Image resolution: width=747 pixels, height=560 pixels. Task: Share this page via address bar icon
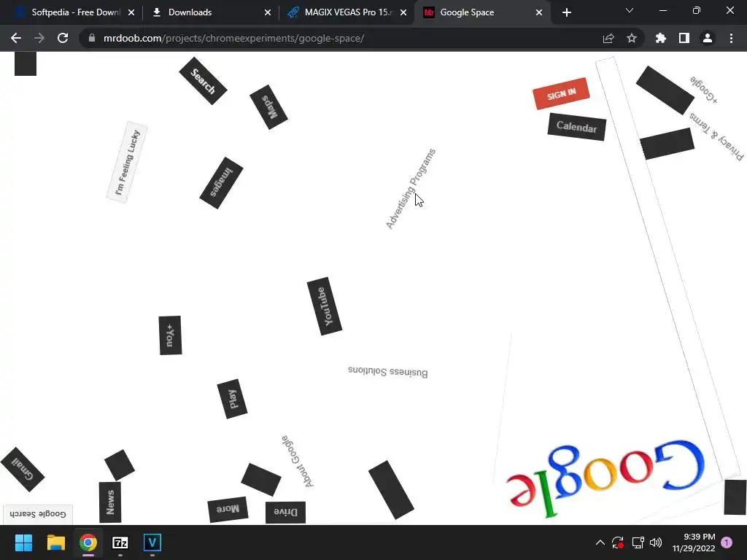click(x=608, y=38)
